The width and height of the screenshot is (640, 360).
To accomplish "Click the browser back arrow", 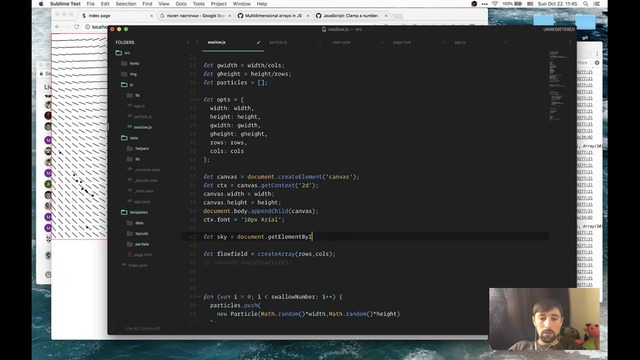I will [58, 27].
